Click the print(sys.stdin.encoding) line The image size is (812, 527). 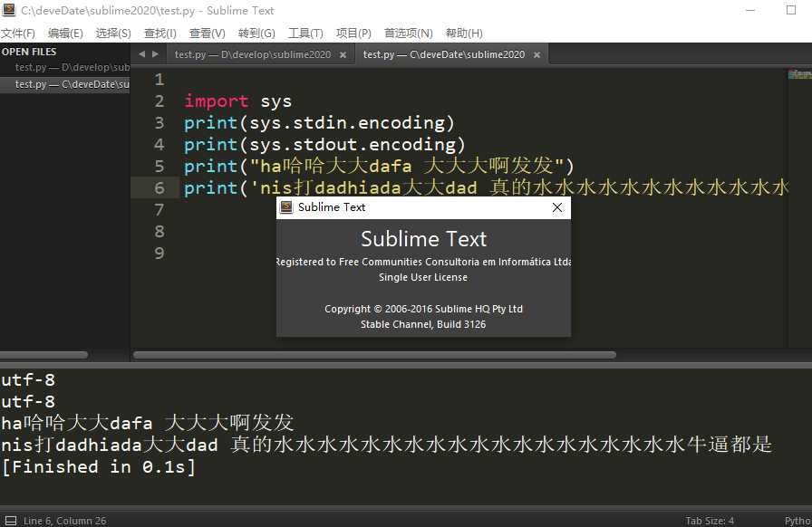319,122
